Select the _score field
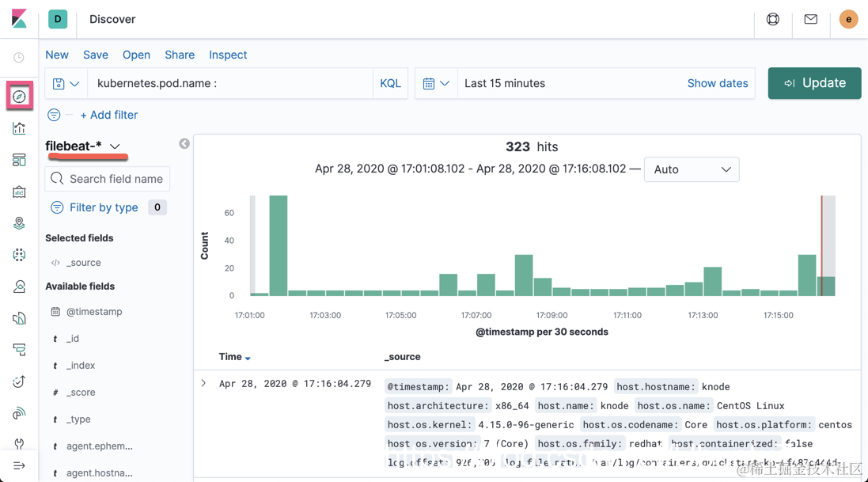The width and height of the screenshot is (868, 482). pos(81,393)
